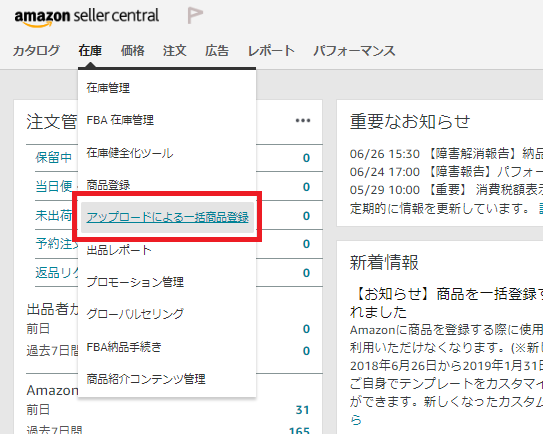Click the Amazon 前日 value 31
This screenshot has width=543, height=434.
(302, 410)
